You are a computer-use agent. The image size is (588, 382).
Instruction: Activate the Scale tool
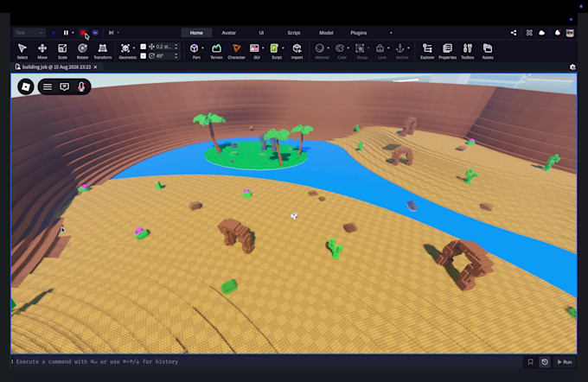(62, 51)
